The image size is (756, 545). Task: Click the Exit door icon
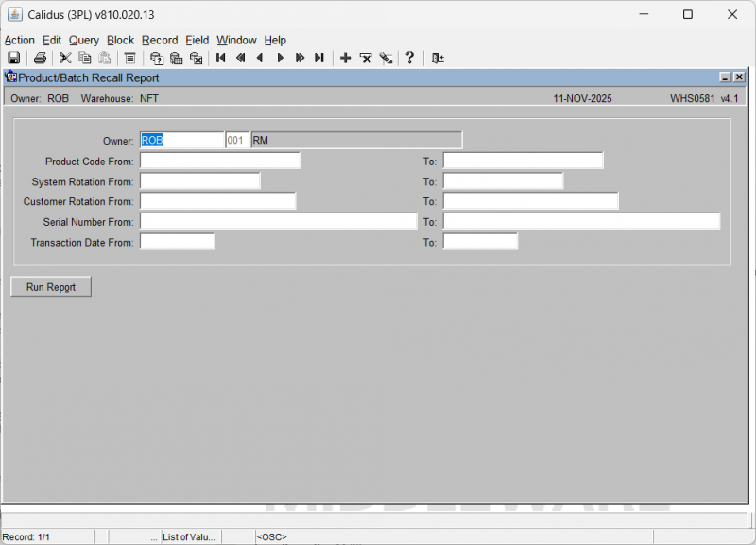pyautogui.click(x=438, y=58)
